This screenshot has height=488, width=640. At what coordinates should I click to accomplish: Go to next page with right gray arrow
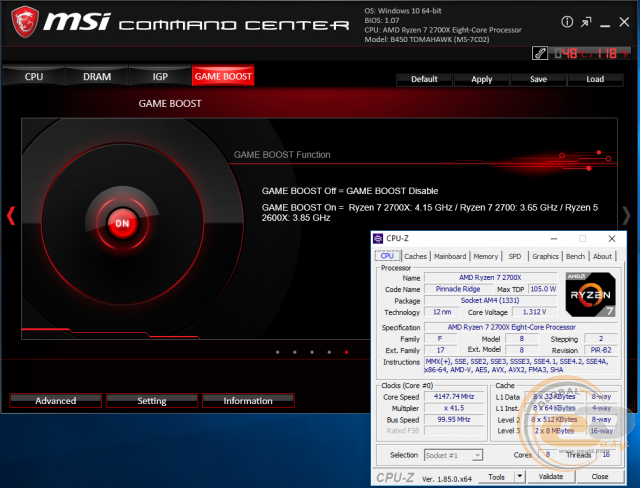tap(626, 215)
